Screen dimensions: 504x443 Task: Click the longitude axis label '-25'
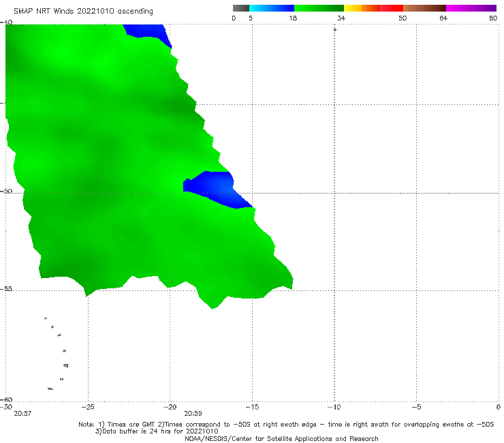(88, 407)
